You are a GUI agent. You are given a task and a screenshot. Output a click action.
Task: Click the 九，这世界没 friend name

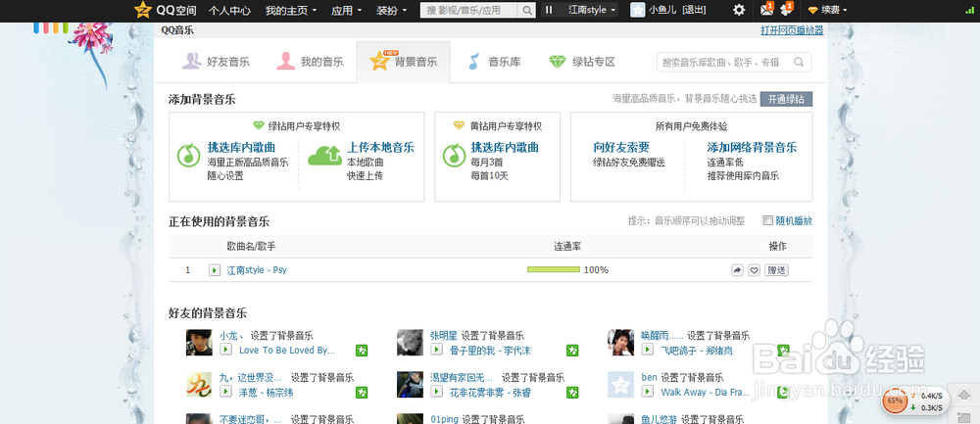pos(250,377)
